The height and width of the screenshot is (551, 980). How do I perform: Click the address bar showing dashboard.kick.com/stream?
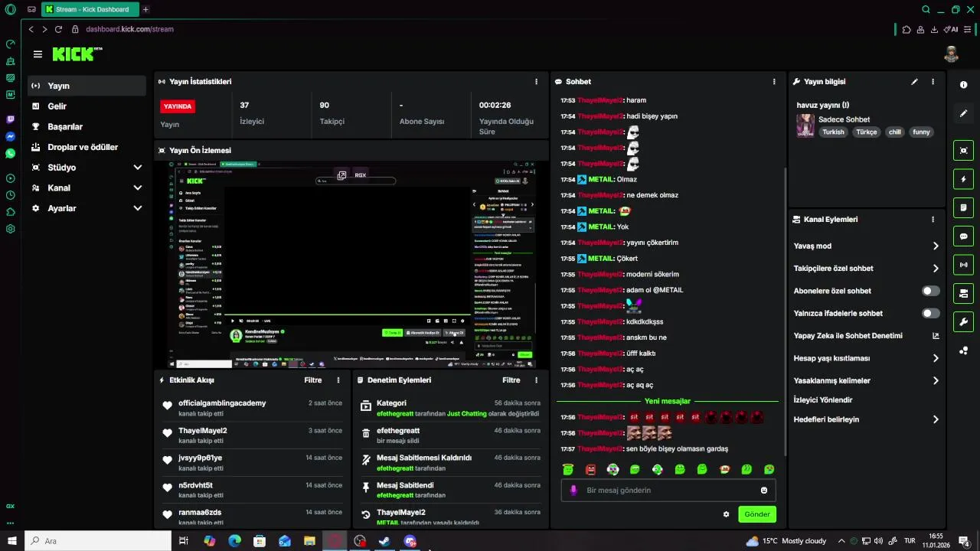pyautogui.click(x=129, y=29)
